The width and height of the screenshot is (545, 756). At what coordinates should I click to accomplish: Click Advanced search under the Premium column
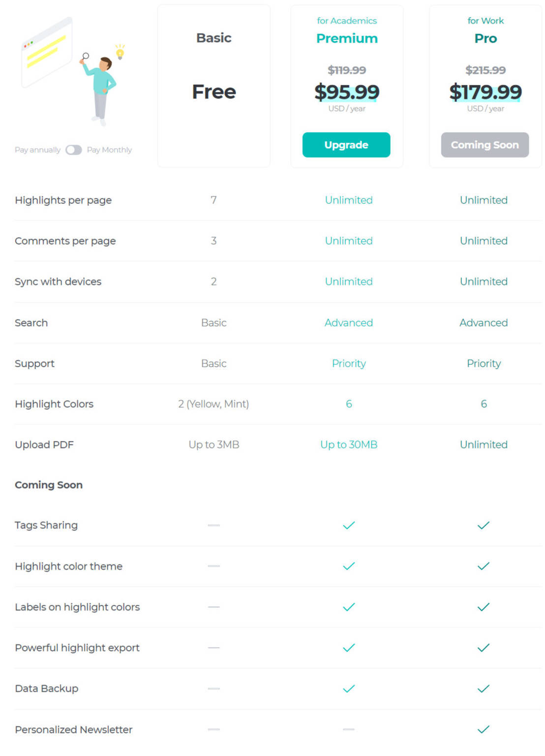click(349, 323)
